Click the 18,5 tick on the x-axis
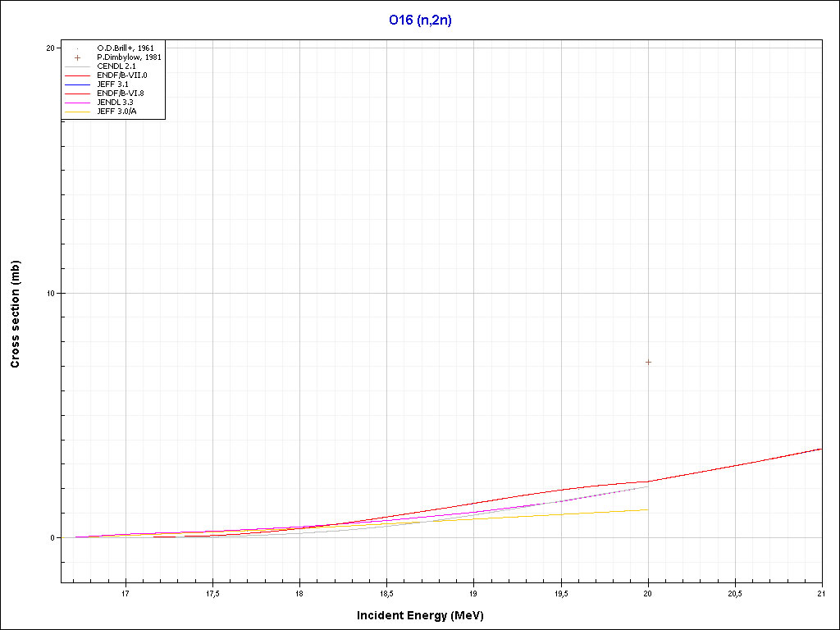Viewport: 840px width, 630px height. tap(386, 593)
